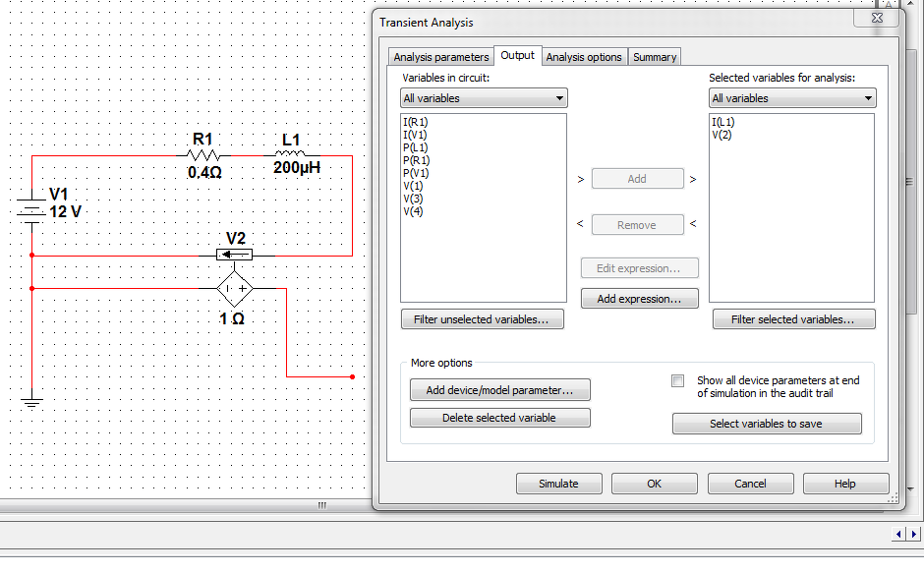Click the schematic horizontal scrollbar grip

(321, 505)
